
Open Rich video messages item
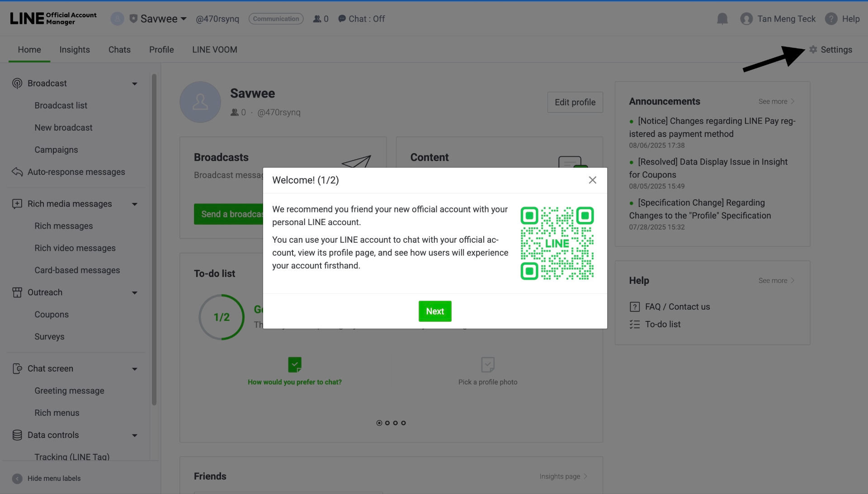coord(75,248)
